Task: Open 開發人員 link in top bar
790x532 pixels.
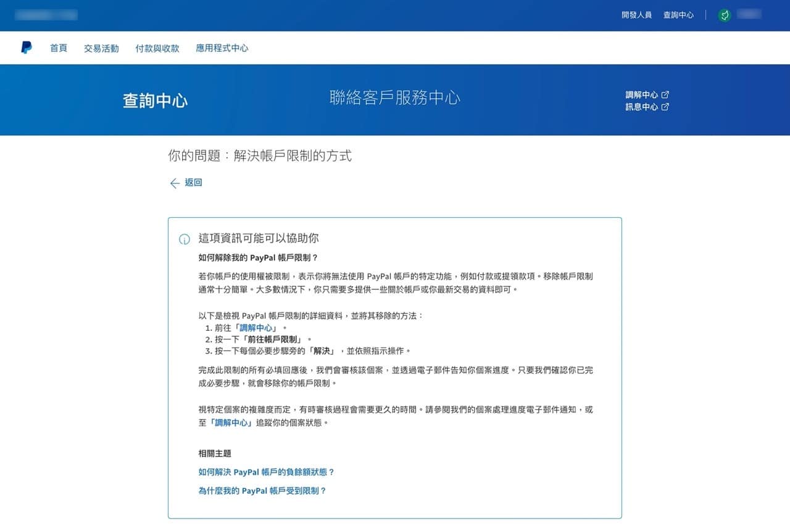Action: pyautogui.click(x=636, y=15)
